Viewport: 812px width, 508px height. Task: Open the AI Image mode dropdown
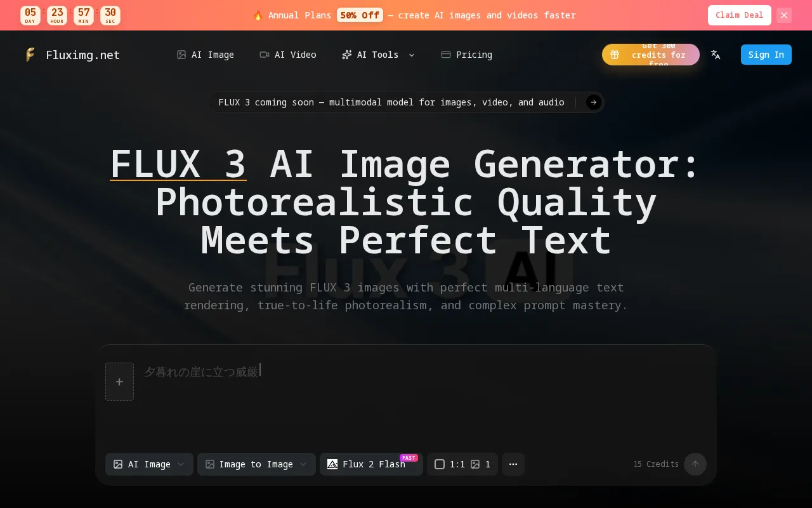(x=149, y=464)
